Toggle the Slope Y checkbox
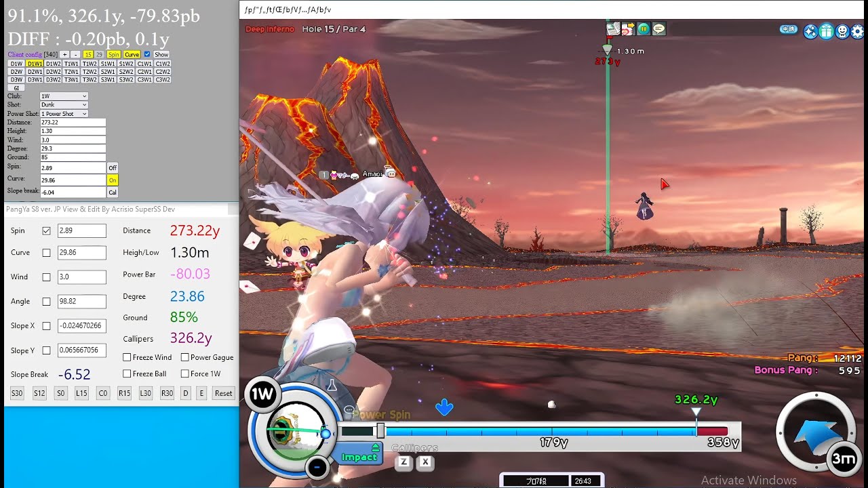 (x=46, y=350)
